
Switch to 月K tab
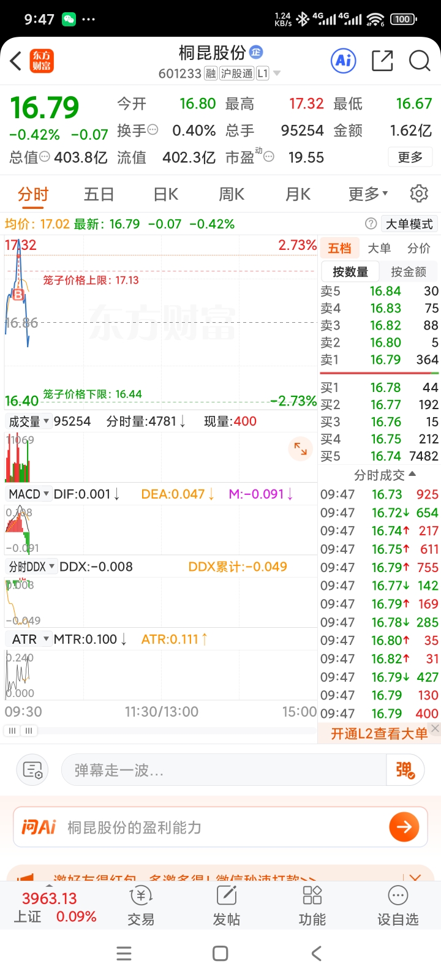coord(298,194)
